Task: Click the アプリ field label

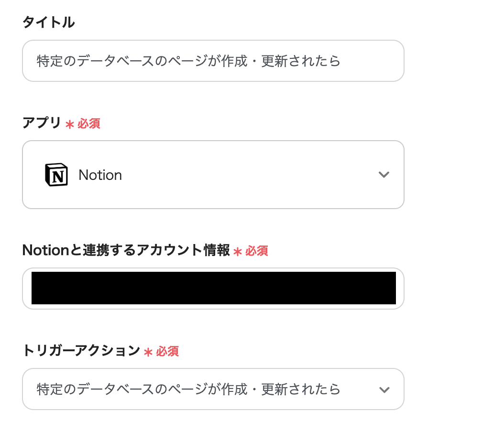Action: (x=42, y=123)
